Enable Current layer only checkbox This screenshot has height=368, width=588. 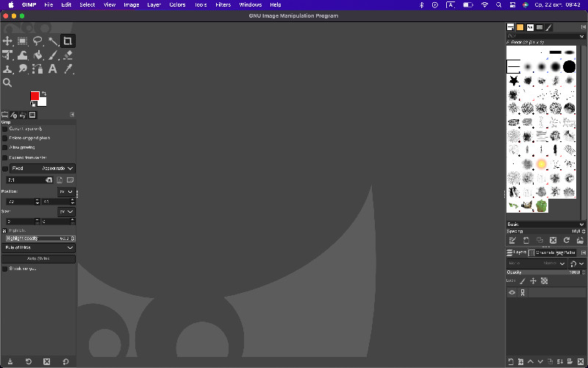click(x=5, y=129)
